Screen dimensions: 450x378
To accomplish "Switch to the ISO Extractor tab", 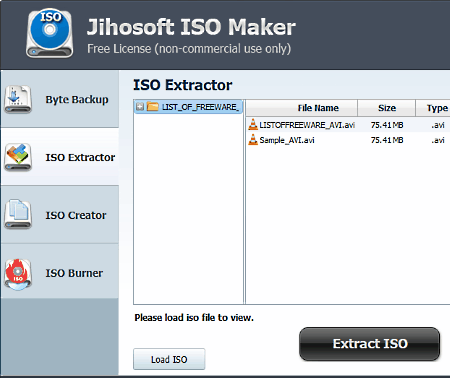I will pos(60,157).
